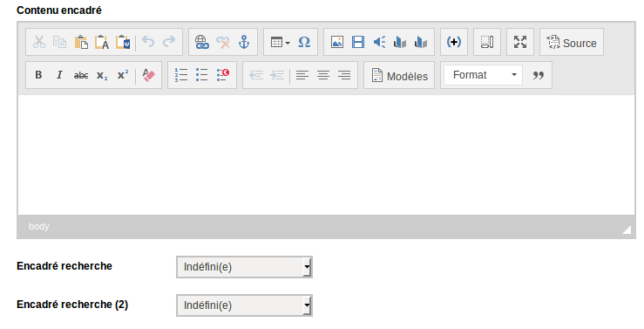Insert a bulleted list
The height and width of the screenshot is (329, 644).
point(201,75)
